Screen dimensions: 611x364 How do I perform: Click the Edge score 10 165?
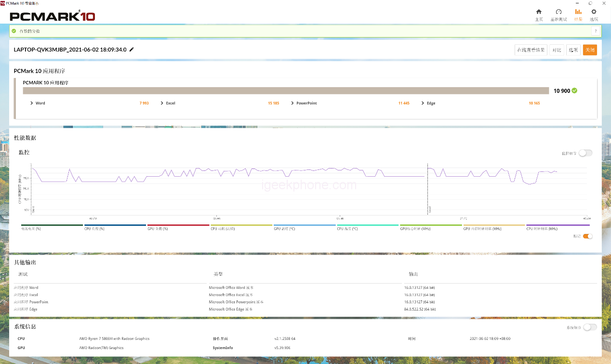tap(534, 103)
